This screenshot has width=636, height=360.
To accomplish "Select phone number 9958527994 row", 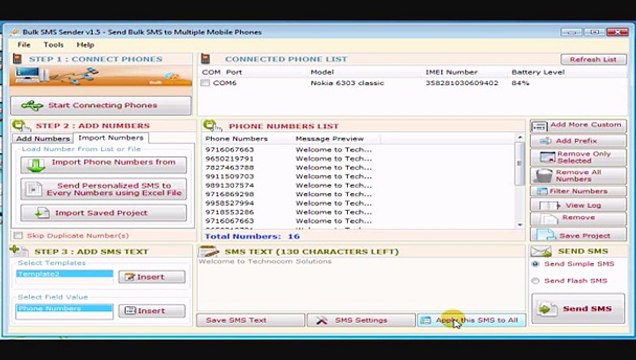I will click(359, 203).
